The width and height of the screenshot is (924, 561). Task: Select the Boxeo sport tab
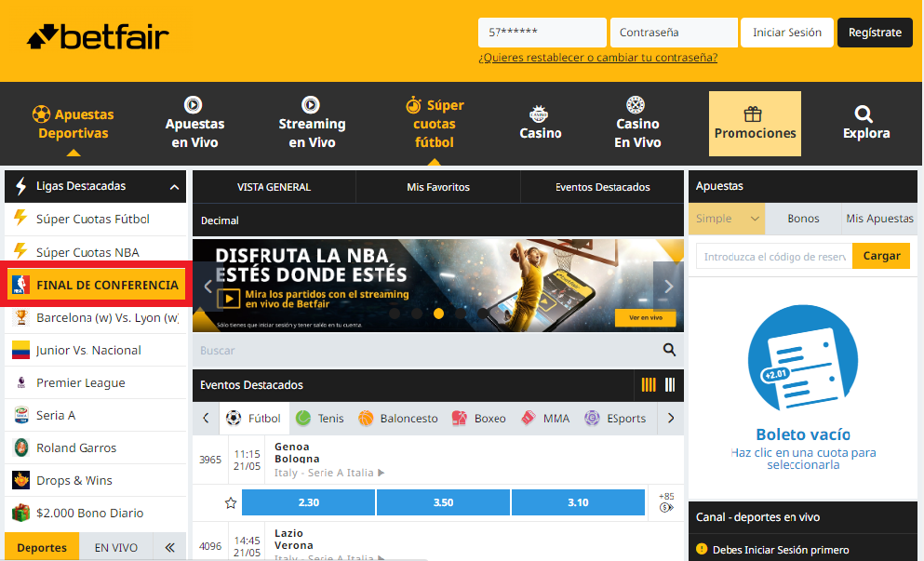point(479,419)
